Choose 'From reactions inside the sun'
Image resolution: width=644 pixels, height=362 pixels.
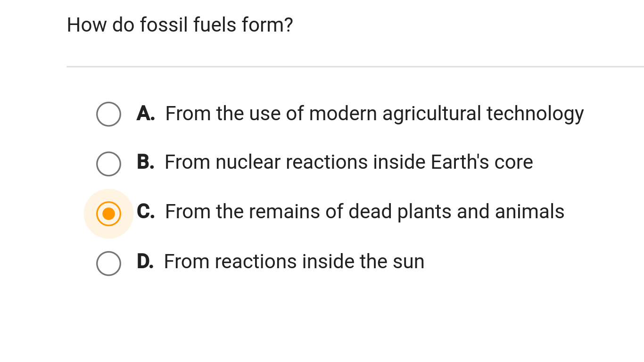(x=294, y=262)
